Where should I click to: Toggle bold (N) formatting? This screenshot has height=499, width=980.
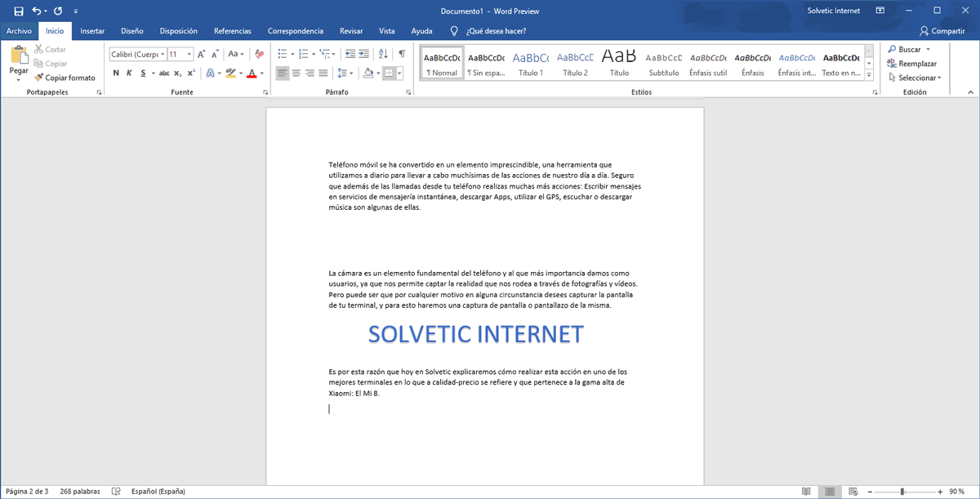(x=116, y=73)
